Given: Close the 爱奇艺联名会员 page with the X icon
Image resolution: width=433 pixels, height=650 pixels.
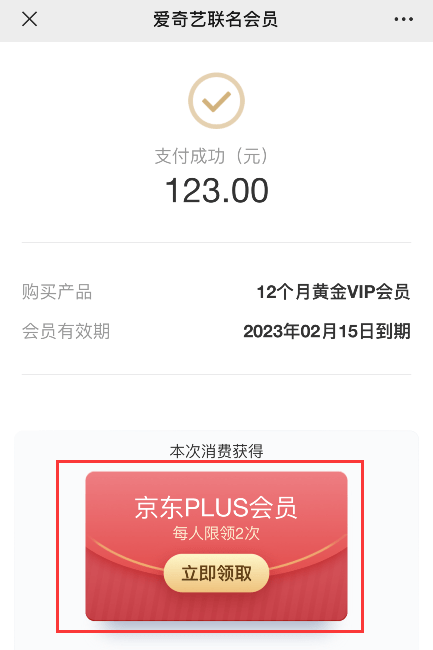Looking at the screenshot, I should coord(29,19).
